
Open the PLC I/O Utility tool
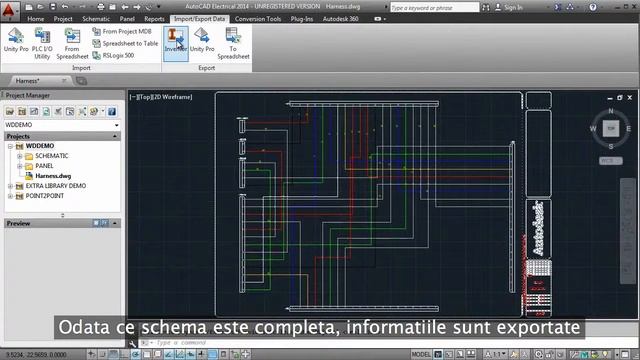42,44
